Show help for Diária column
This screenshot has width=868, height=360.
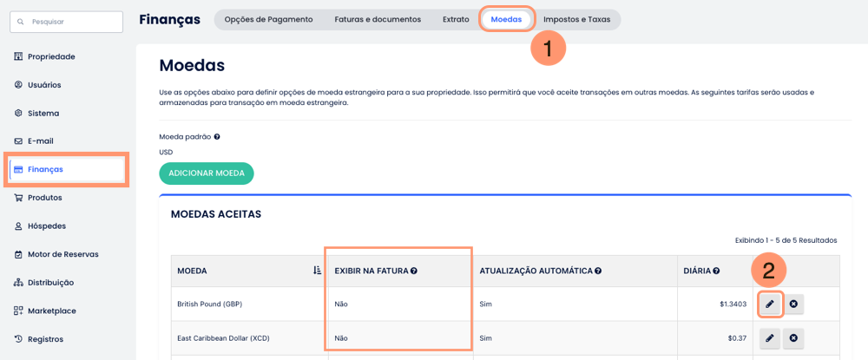(716, 272)
